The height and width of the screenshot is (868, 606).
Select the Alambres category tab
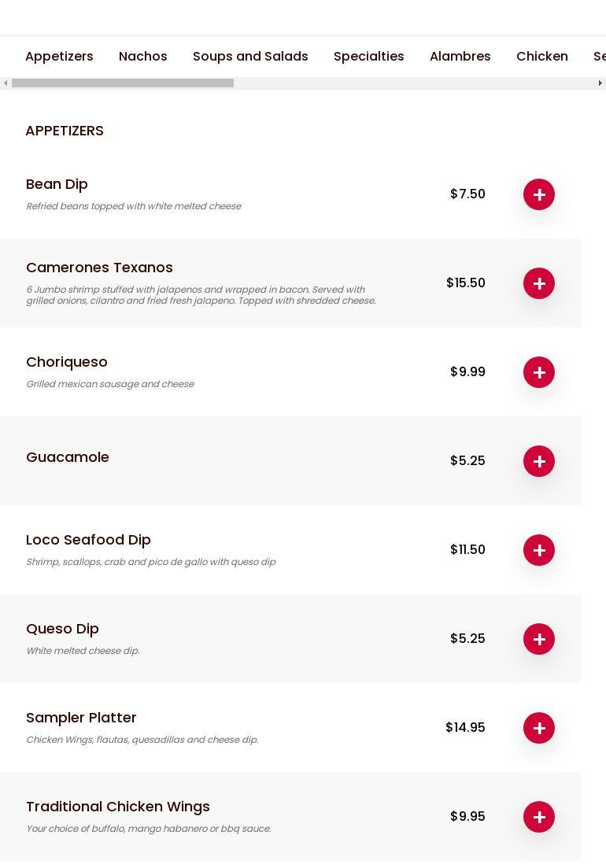460,57
